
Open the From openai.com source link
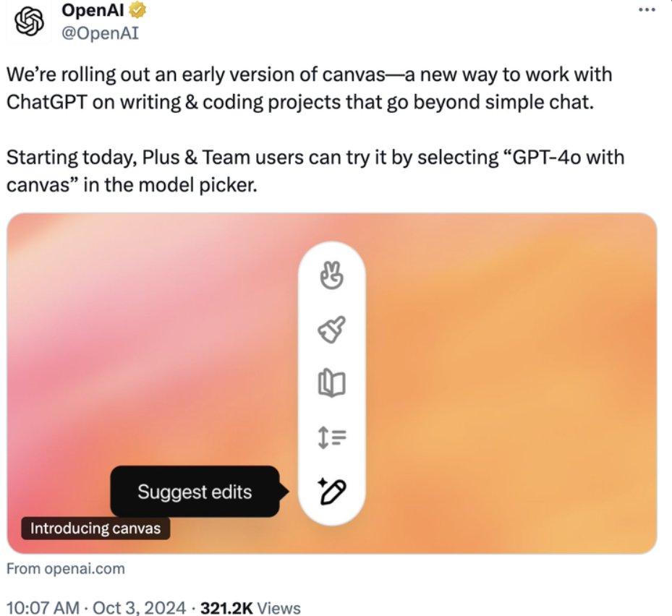pos(66,569)
